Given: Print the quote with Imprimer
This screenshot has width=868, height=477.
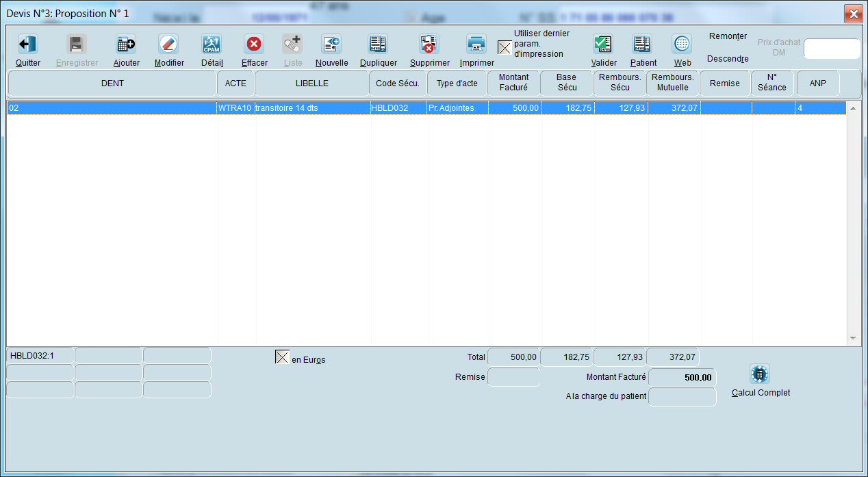Looking at the screenshot, I should pyautogui.click(x=476, y=45).
